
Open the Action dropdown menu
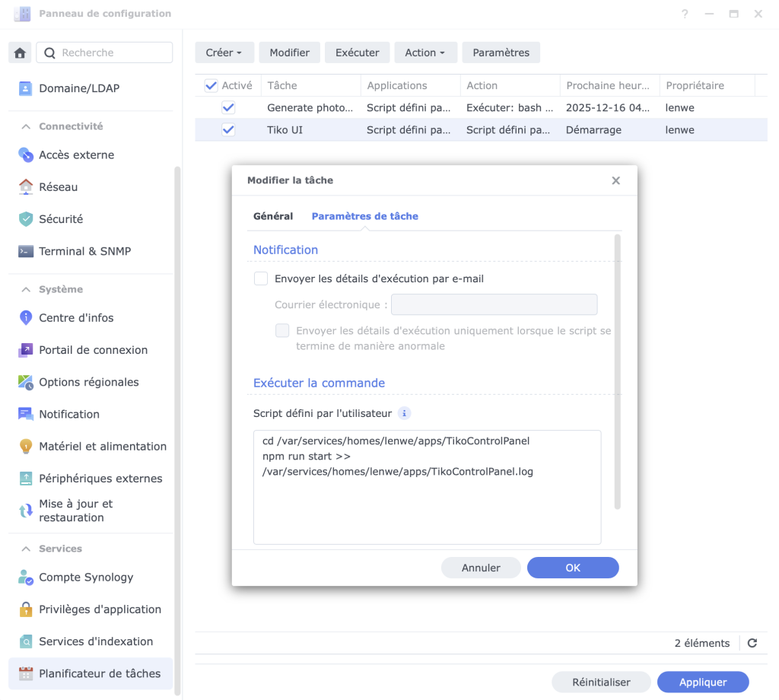click(425, 52)
